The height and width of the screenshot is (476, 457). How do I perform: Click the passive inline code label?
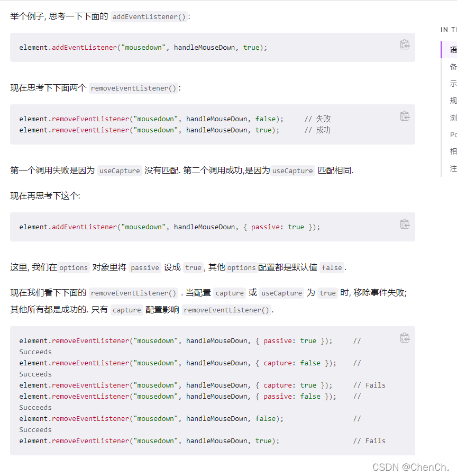click(x=145, y=267)
